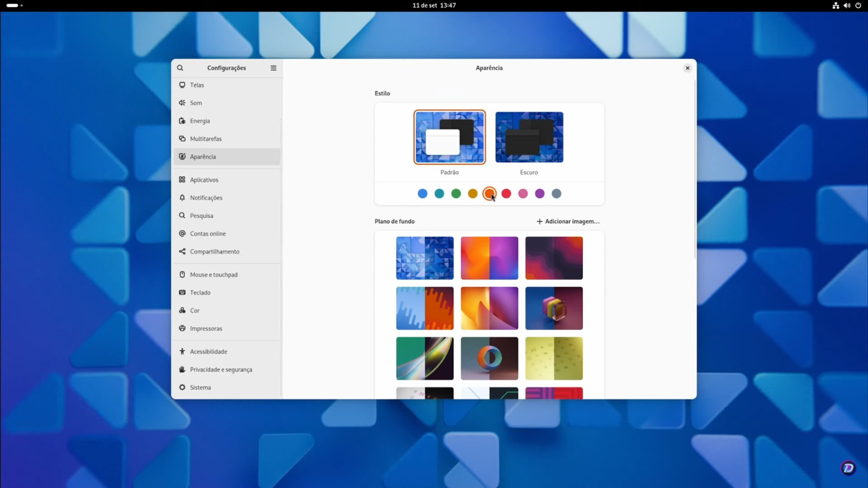Click the search icon in Configurações sidebar
Image resolution: width=868 pixels, height=488 pixels.
(x=180, y=68)
